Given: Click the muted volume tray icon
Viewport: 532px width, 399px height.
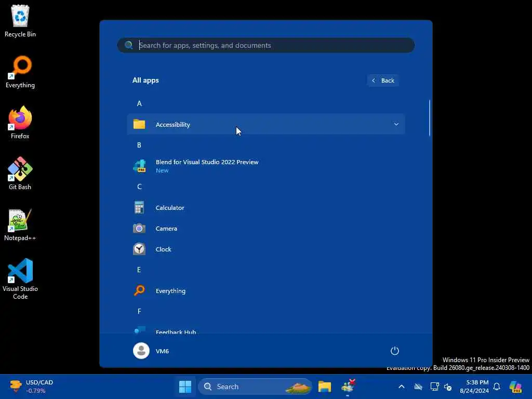Looking at the screenshot, I should coord(448,387).
